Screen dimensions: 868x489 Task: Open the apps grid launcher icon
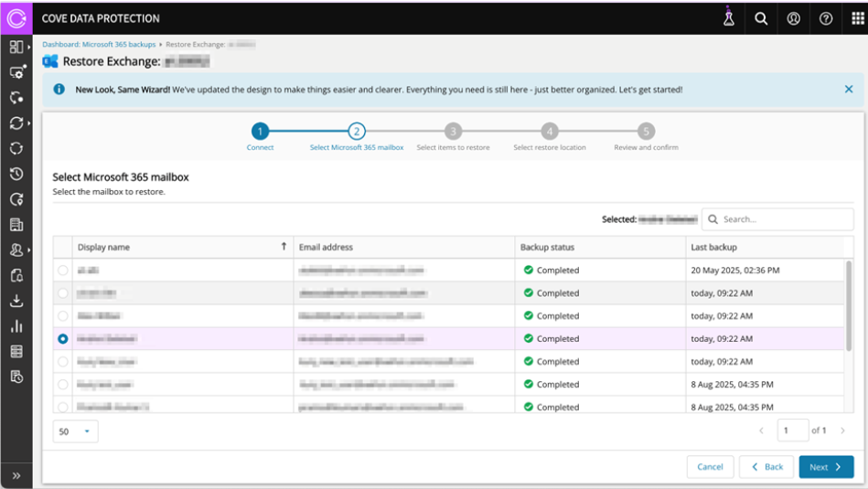(x=858, y=18)
